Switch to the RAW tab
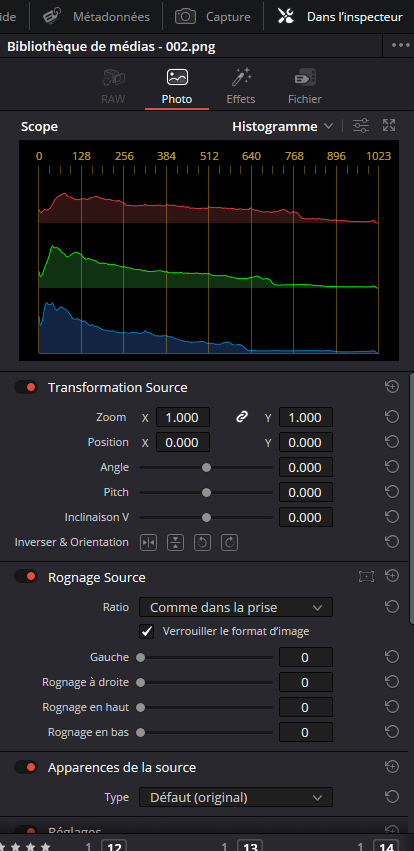Image resolution: width=414 pixels, height=851 pixels. point(113,87)
